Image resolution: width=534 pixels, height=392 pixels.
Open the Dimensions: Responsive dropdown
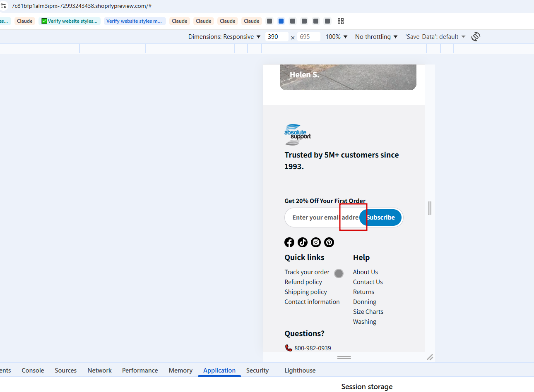(224, 37)
